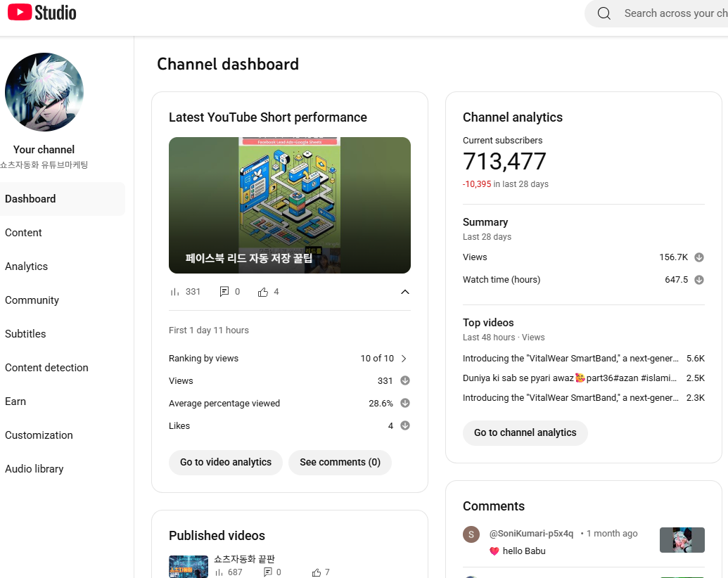Click the down-arrow icon beside Watch time
Screen dimensions: 728x578
click(x=699, y=280)
